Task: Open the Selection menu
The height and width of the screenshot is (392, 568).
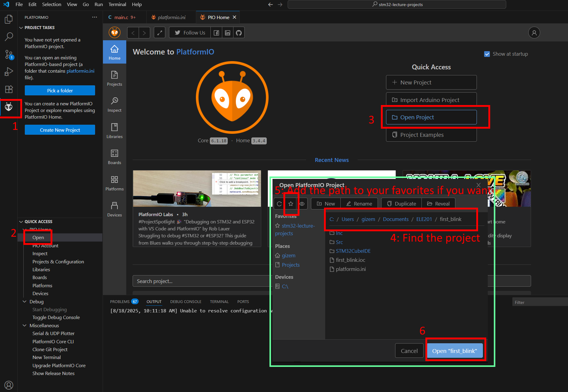Action: click(x=51, y=4)
